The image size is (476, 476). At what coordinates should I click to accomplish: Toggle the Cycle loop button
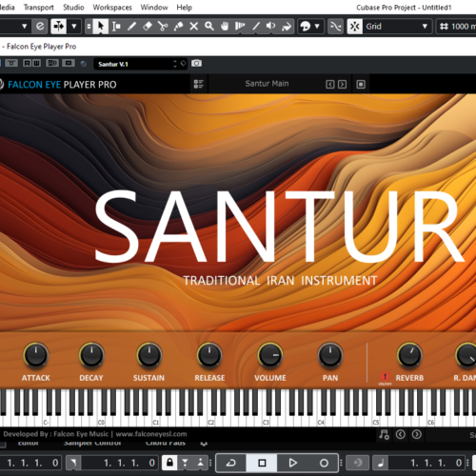click(x=230, y=463)
